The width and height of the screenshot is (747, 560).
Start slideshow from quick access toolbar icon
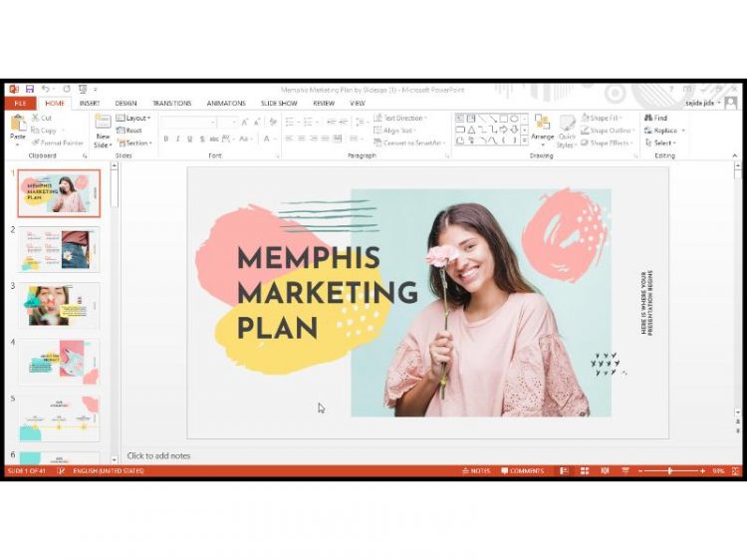83,89
